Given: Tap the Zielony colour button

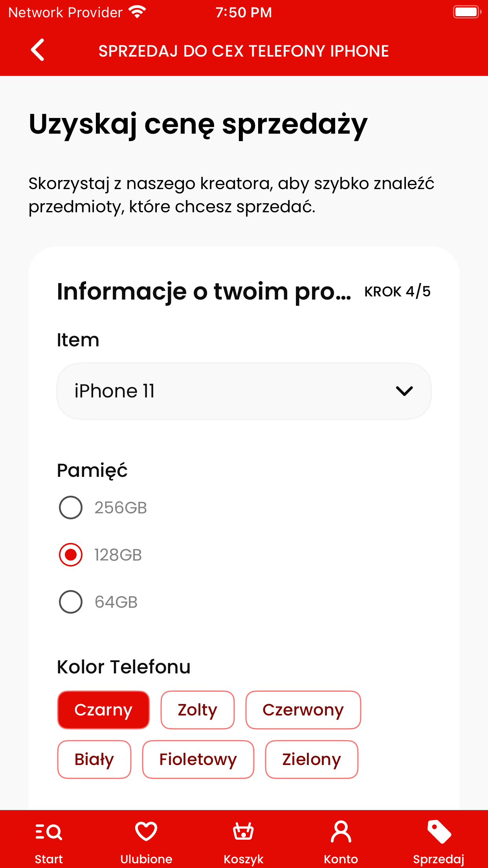Looking at the screenshot, I should [x=312, y=759].
